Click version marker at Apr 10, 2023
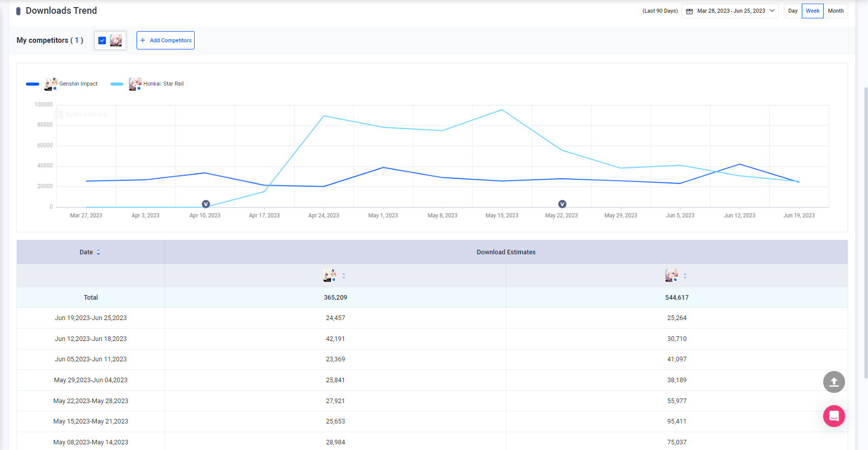This screenshot has height=450, width=868. [206, 204]
